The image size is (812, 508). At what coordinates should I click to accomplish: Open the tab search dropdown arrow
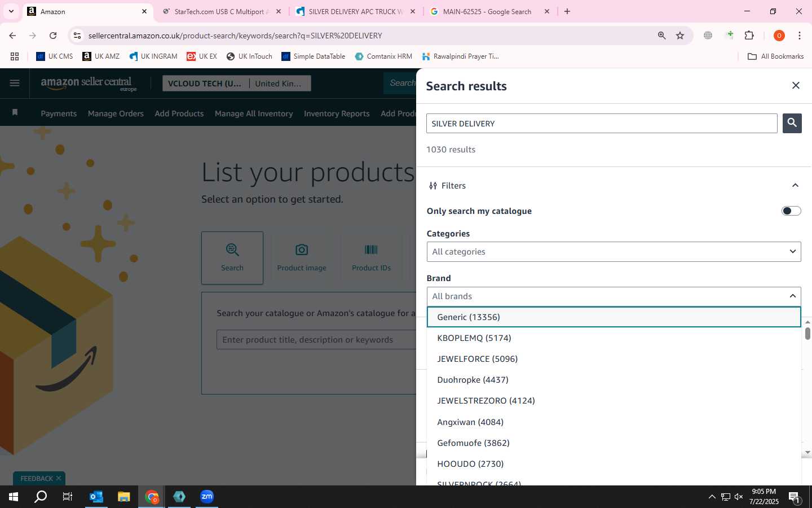click(x=11, y=11)
